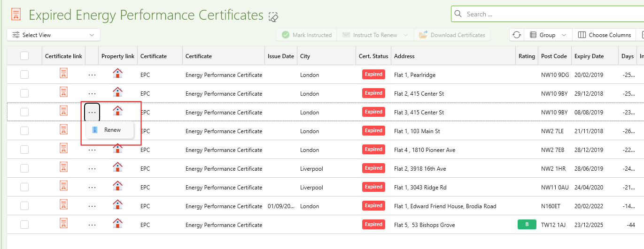Viewport: 644px width, 249px height.
Task: Click the ellipsis menu for Flat 2, 3918 16th Ave
Action: (92, 169)
